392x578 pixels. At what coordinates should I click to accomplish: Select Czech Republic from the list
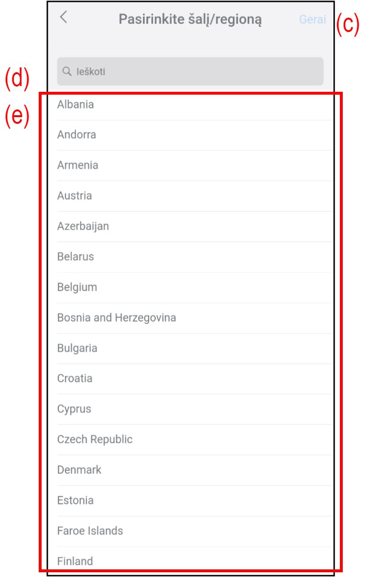pos(95,439)
